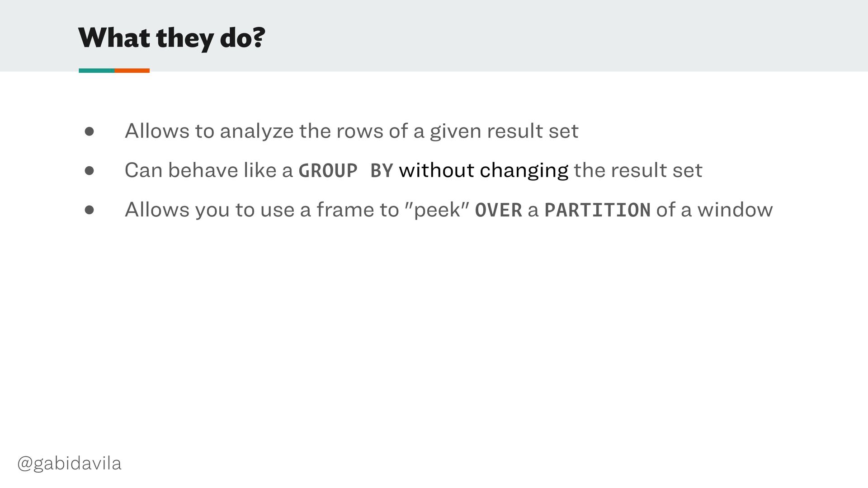Click the first bullet point dot
This screenshot has height=488, width=868.
(89, 131)
